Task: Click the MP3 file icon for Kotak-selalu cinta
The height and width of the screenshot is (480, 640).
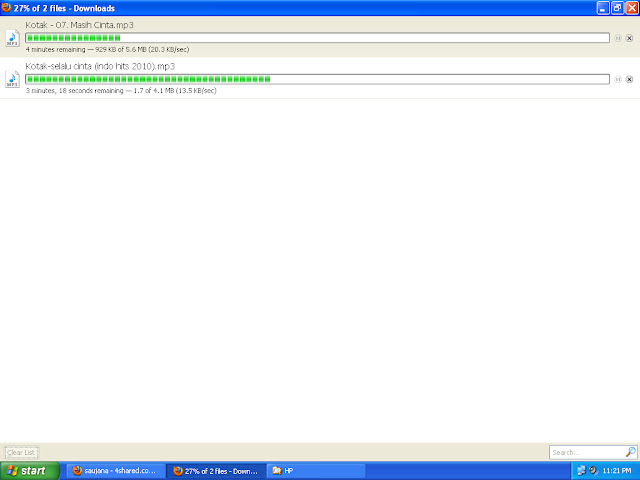Action: [x=12, y=79]
